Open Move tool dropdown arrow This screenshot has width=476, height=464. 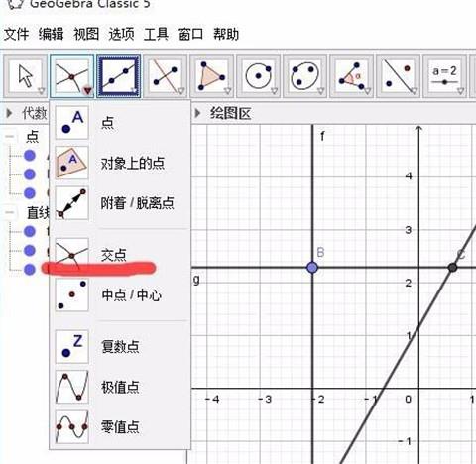pyautogui.click(x=42, y=91)
